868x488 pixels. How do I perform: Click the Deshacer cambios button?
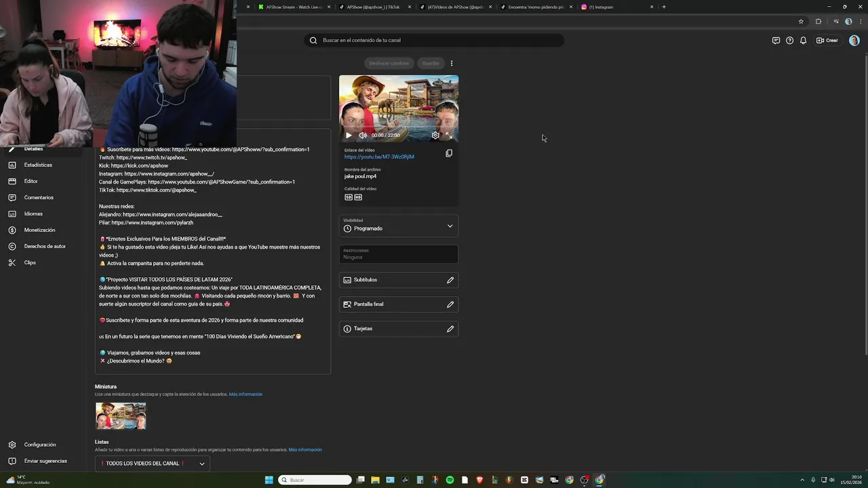(x=389, y=63)
